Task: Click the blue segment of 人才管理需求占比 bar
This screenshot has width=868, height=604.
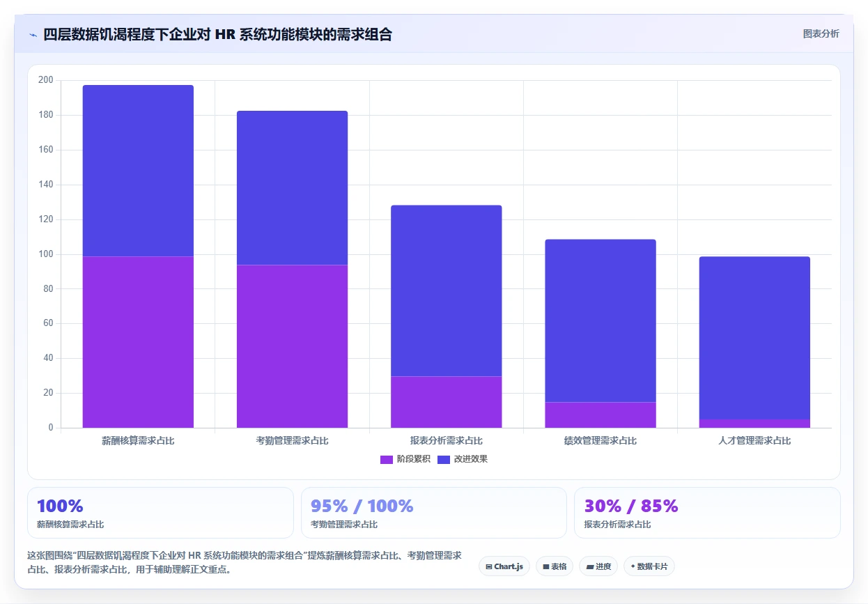Action: (x=754, y=338)
